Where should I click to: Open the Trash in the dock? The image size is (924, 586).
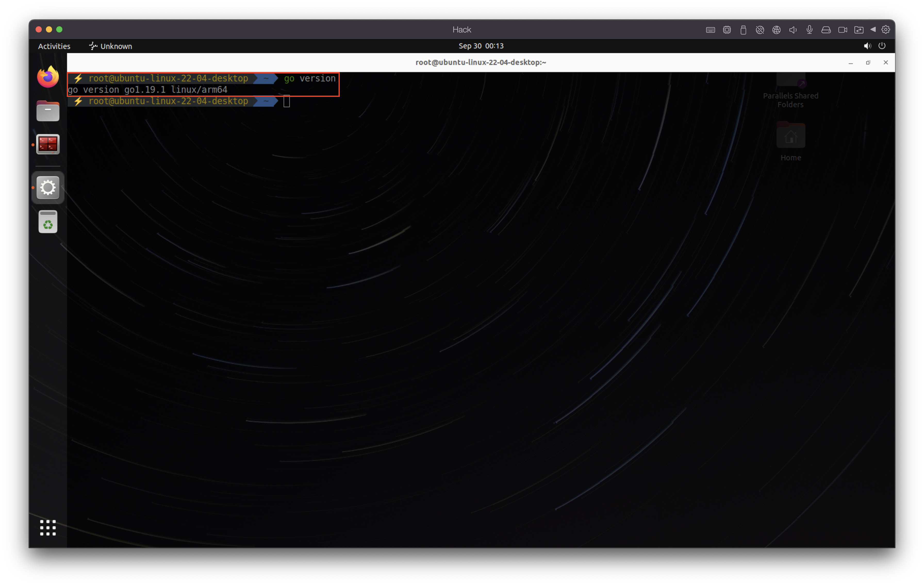[x=48, y=222]
